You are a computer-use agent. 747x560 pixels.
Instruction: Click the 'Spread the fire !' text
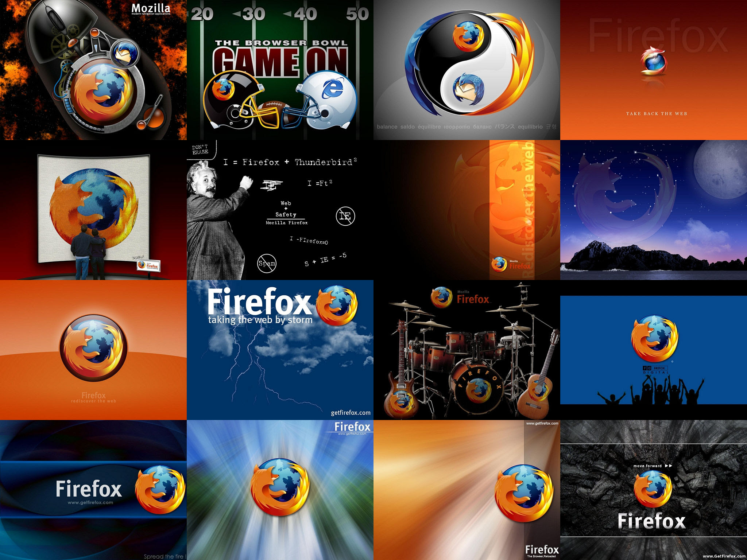pos(165,556)
